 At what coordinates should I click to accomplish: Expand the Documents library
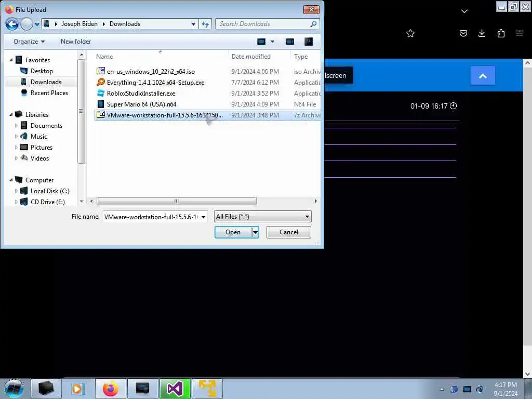point(16,126)
